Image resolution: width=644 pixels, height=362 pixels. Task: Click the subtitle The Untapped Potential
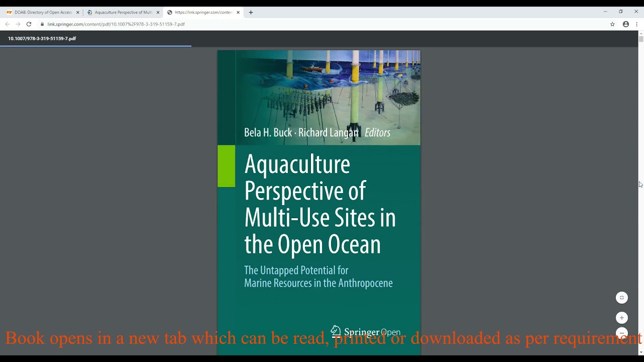318,277
